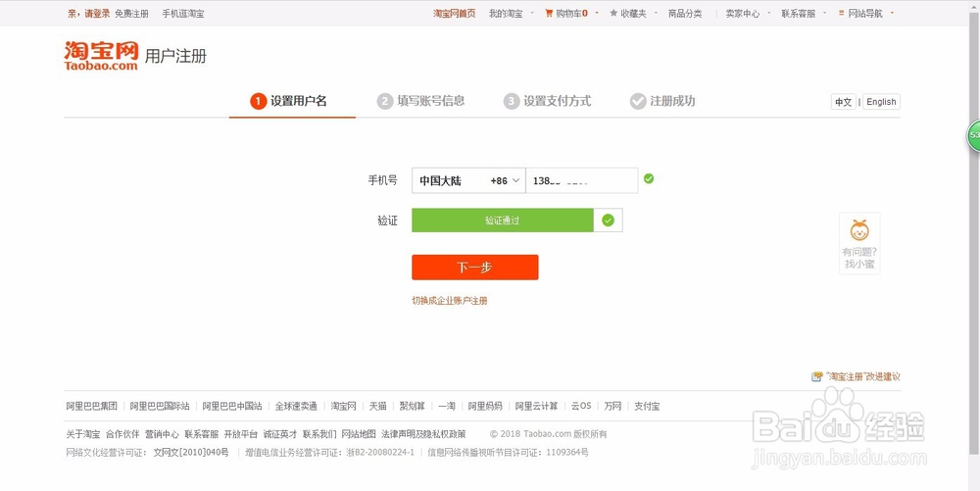
Task: Click 文网文[2010]040号 license link
Action: [191, 452]
